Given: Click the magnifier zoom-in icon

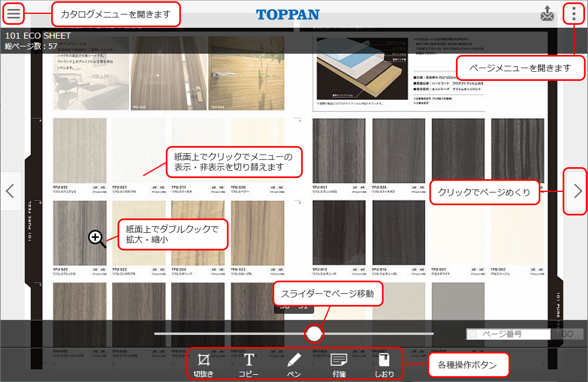Looking at the screenshot, I should 96,238.
